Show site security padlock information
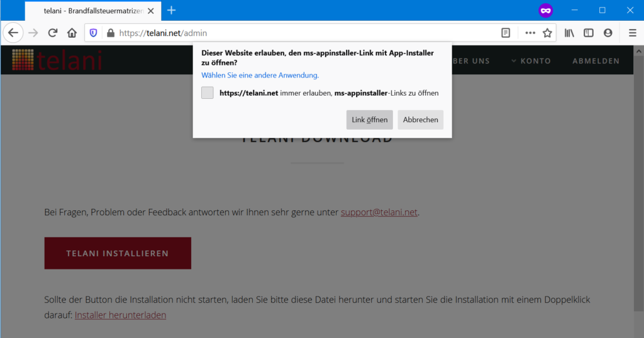Image resolution: width=644 pixels, height=338 pixels. pyautogui.click(x=111, y=33)
